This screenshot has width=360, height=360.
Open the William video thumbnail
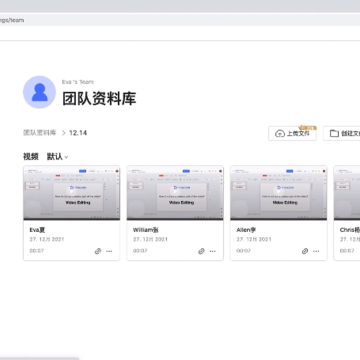[x=175, y=193]
